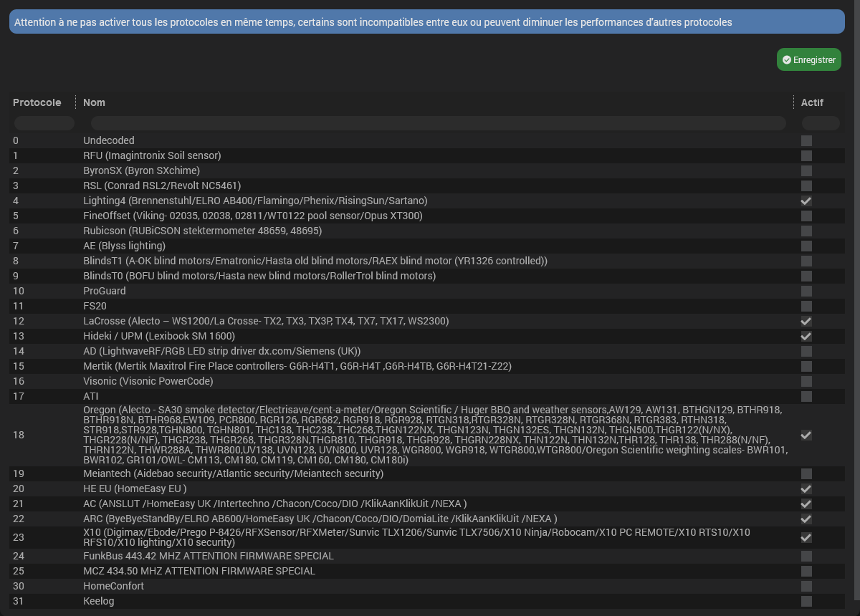Enable the Visonic PowerCode checkbox
This screenshot has width=860, height=616.
click(807, 382)
